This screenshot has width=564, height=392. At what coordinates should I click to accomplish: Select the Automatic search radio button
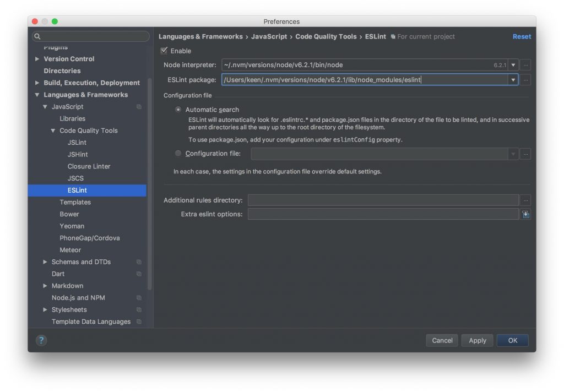click(178, 110)
